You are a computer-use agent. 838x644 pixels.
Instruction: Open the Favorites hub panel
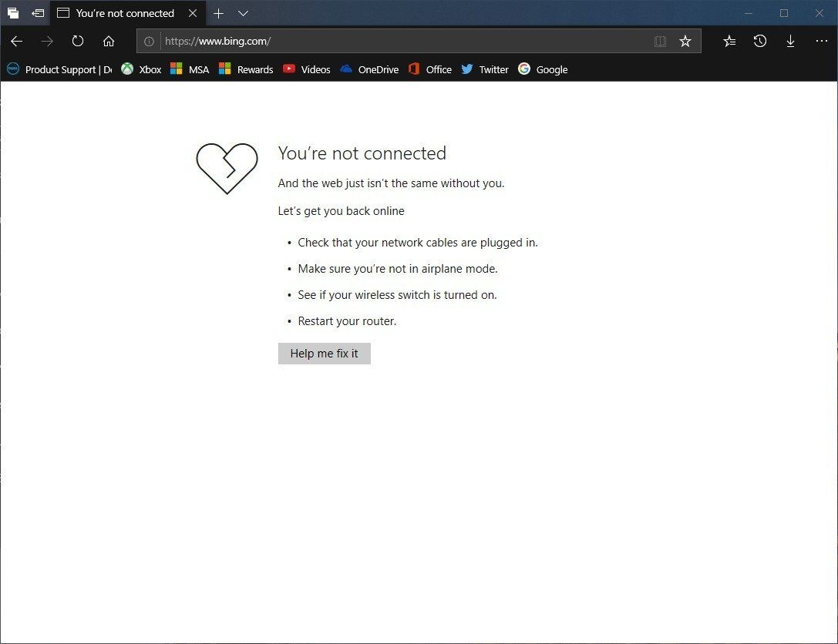click(x=729, y=41)
